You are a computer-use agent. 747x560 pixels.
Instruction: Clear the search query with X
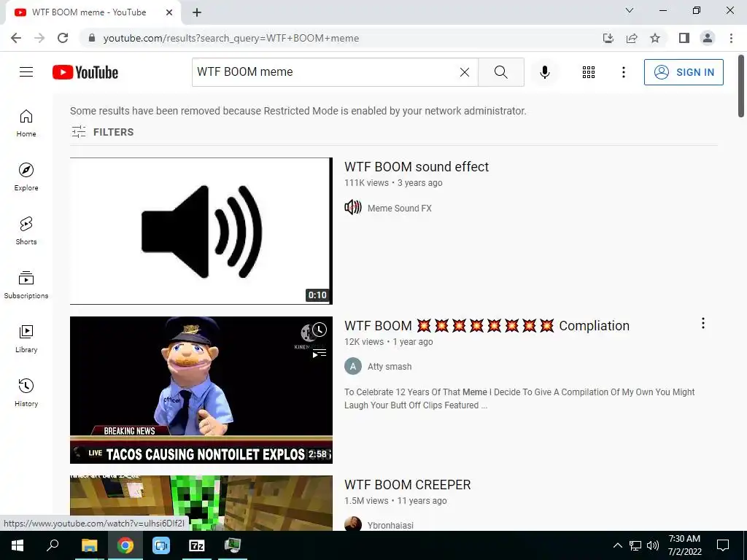pos(465,72)
